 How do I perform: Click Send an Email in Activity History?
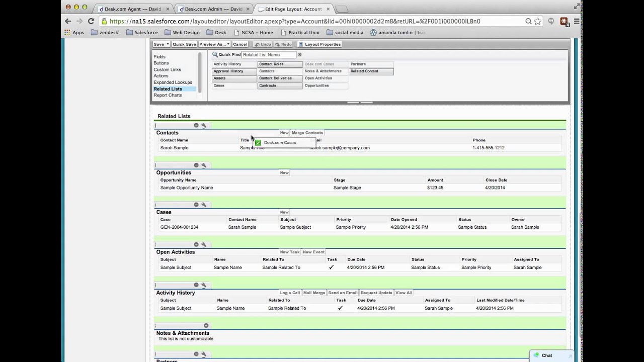(x=343, y=293)
